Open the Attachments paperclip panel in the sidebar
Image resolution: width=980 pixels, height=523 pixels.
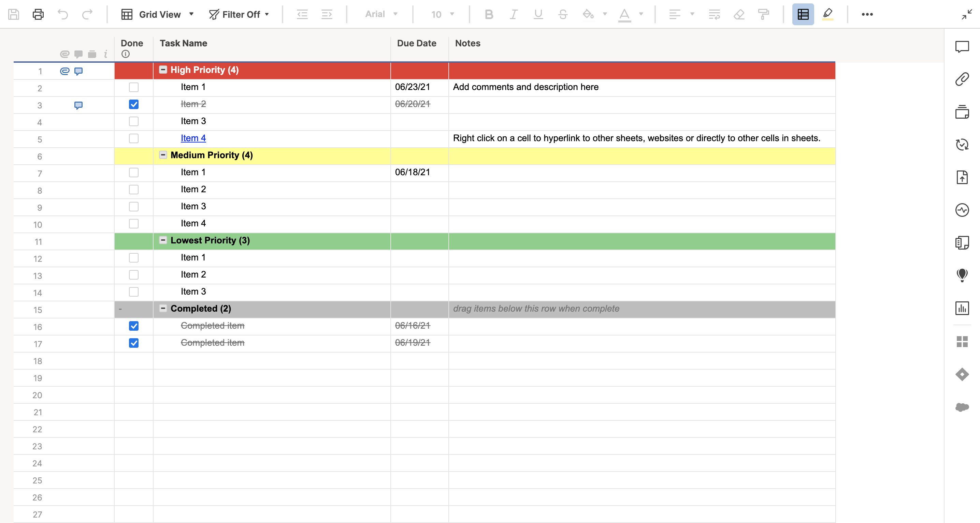962,79
